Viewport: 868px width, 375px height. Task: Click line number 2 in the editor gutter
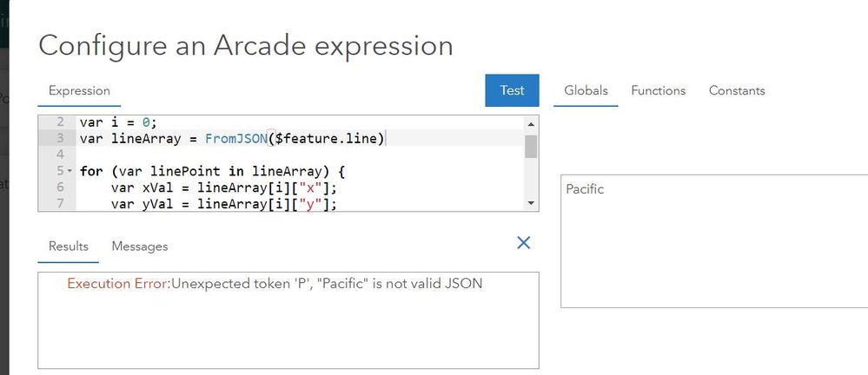pyautogui.click(x=60, y=122)
